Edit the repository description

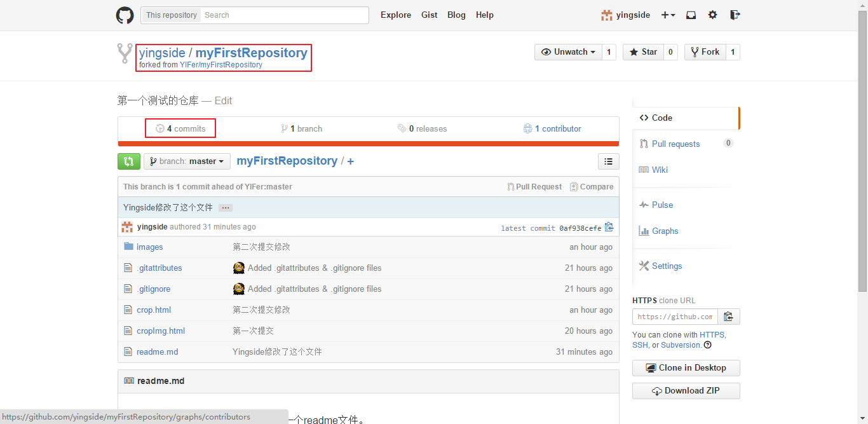point(223,100)
